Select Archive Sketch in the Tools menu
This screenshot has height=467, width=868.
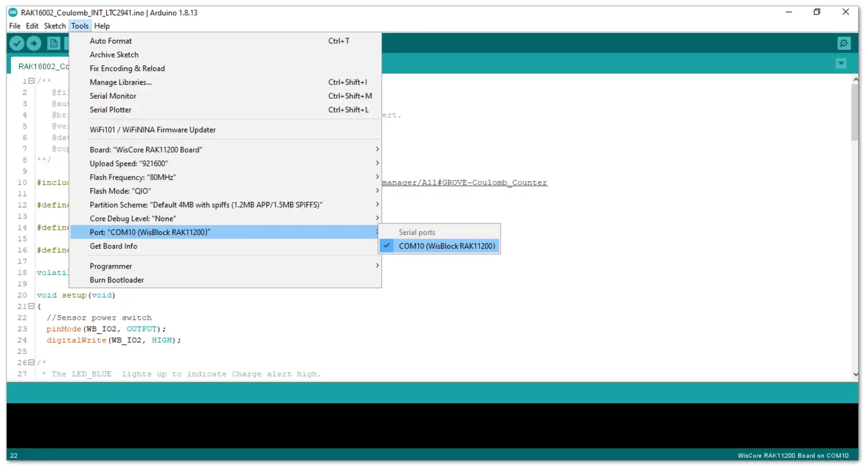(225, 55)
